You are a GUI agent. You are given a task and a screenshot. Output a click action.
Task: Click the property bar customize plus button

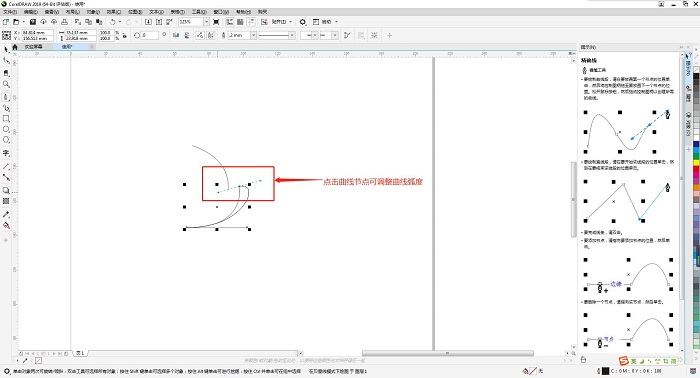tap(389, 35)
